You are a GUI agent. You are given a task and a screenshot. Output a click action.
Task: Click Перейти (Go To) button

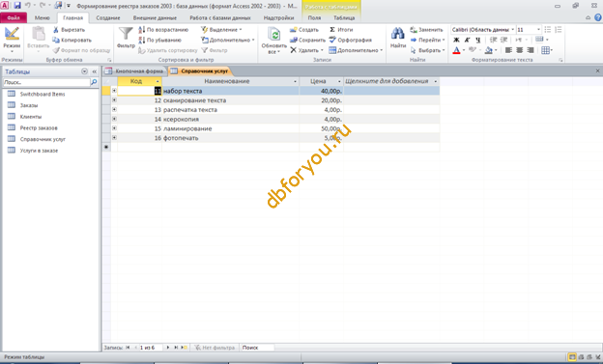coord(427,40)
